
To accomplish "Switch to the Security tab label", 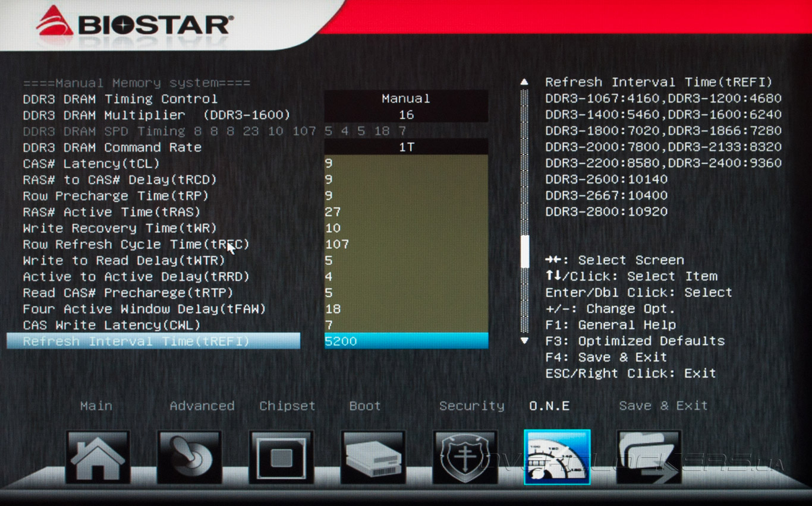I will point(471,406).
